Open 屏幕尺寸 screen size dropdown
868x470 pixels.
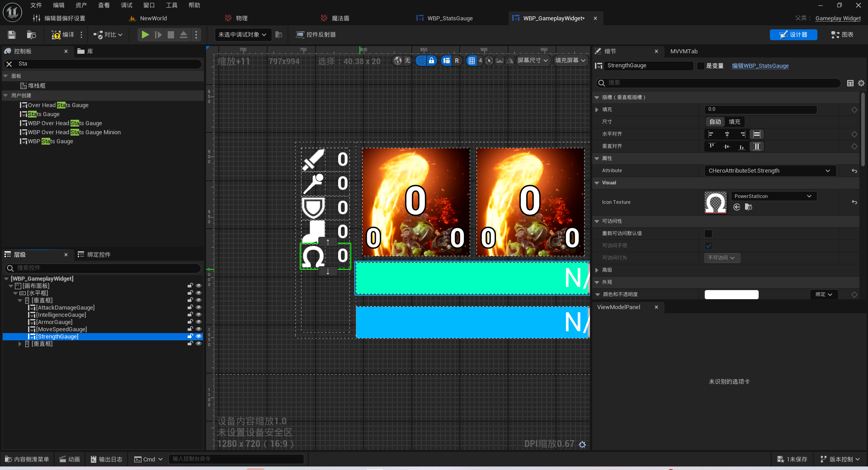coord(533,61)
